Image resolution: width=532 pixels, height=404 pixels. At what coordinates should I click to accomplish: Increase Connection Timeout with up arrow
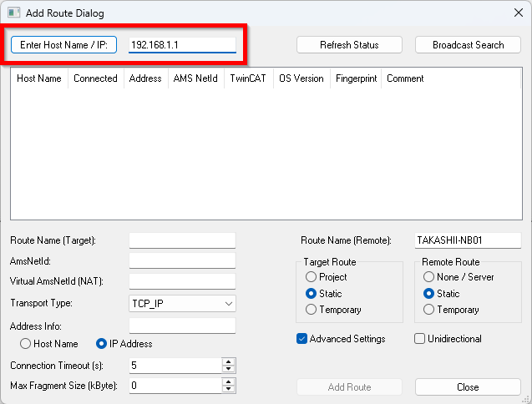pos(229,362)
